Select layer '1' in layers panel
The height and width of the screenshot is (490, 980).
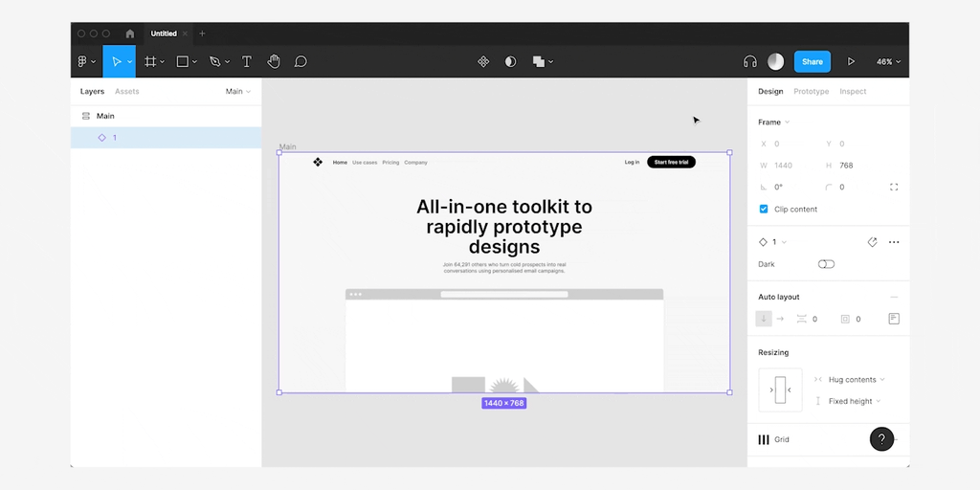click(x=166, y=138)
